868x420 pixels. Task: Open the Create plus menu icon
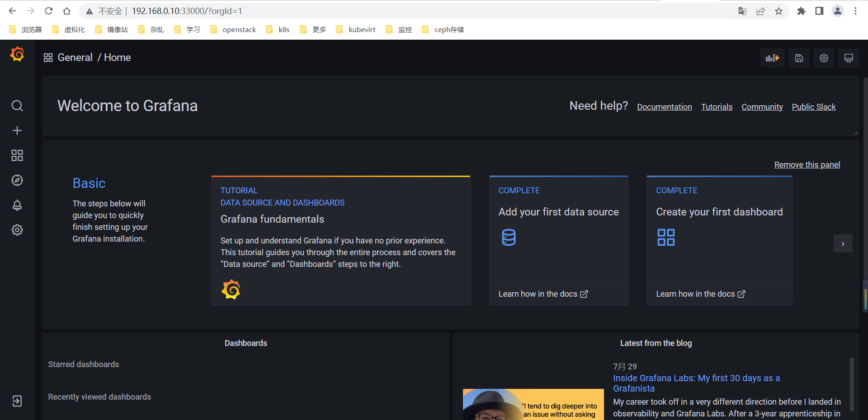click(17, 131)
